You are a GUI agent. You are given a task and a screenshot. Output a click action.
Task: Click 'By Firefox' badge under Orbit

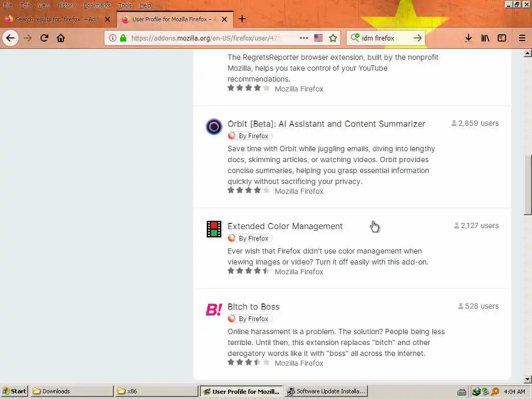coord(250,136)
